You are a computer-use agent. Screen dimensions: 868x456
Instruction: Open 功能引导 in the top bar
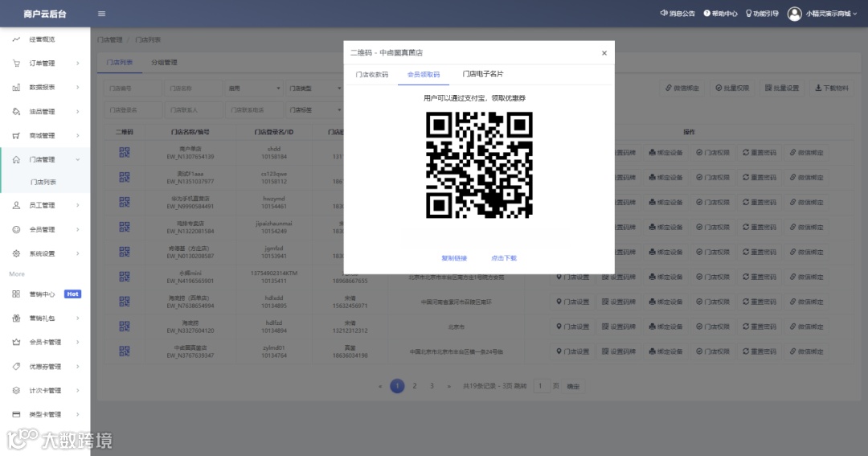tap(762, 14)
